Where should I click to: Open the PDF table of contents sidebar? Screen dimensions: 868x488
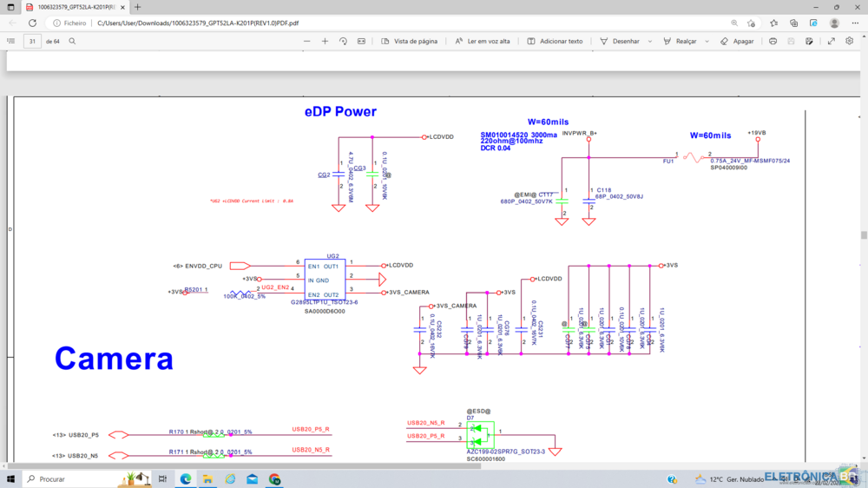coord(10,41)
